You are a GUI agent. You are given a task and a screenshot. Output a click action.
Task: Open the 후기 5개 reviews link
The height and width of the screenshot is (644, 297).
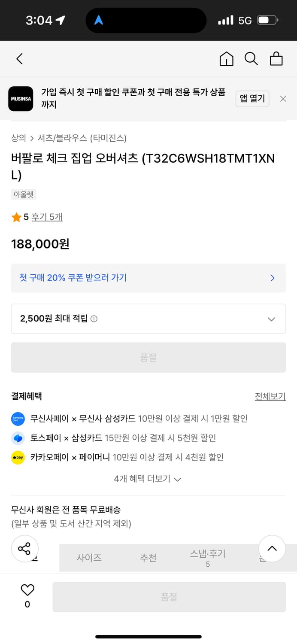click(47, 217)
